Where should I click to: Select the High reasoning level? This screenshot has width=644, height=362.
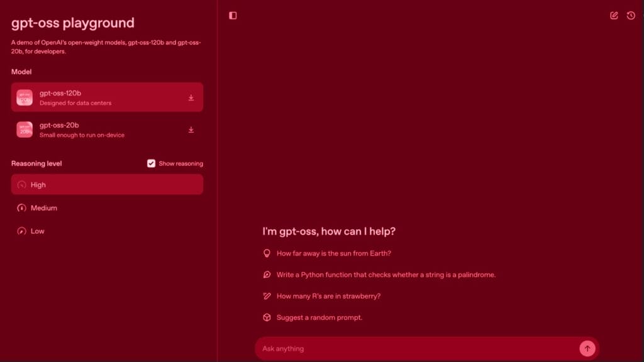[x=107, y=185]
